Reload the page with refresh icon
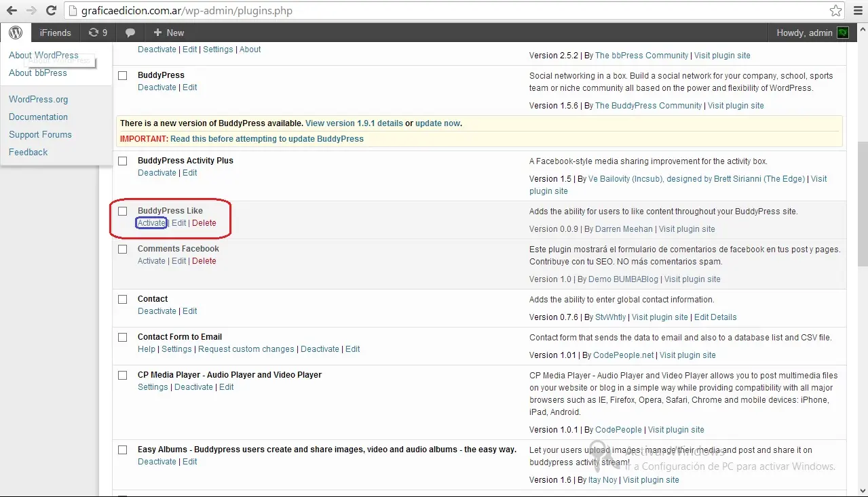The image size is (868, 497). click(51, 11)
